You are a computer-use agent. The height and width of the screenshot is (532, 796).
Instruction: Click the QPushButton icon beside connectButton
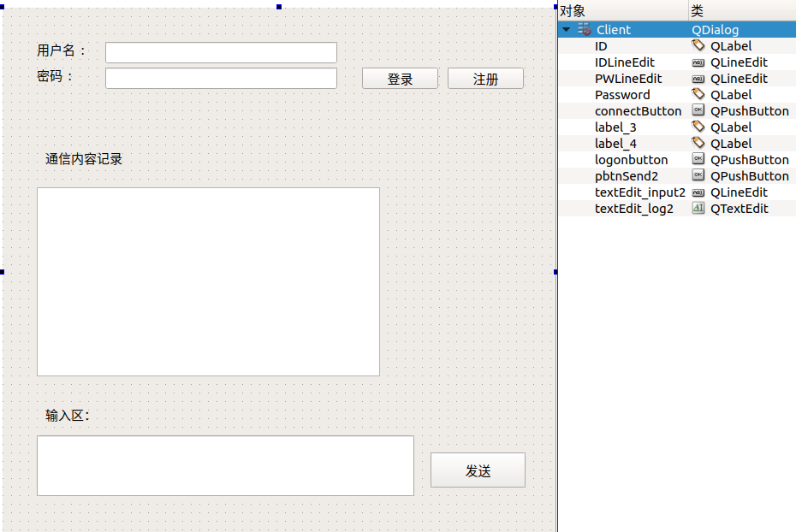click(x=698, y=110)
